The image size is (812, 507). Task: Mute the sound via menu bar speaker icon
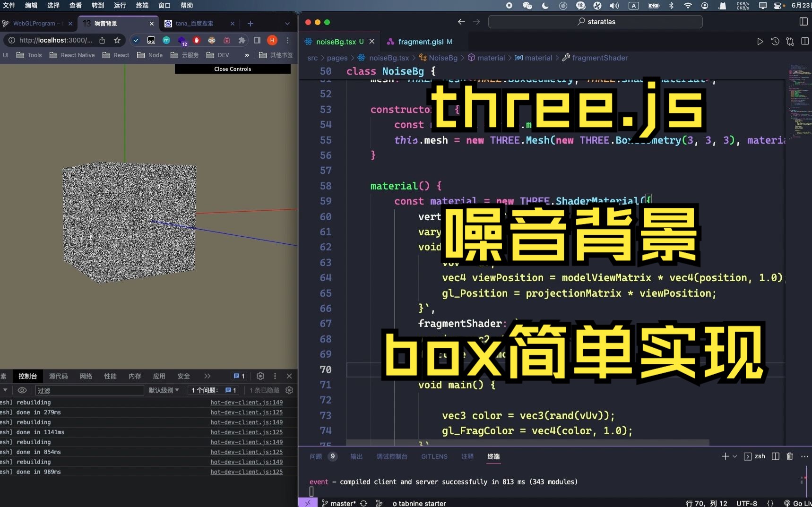point(613,6)
